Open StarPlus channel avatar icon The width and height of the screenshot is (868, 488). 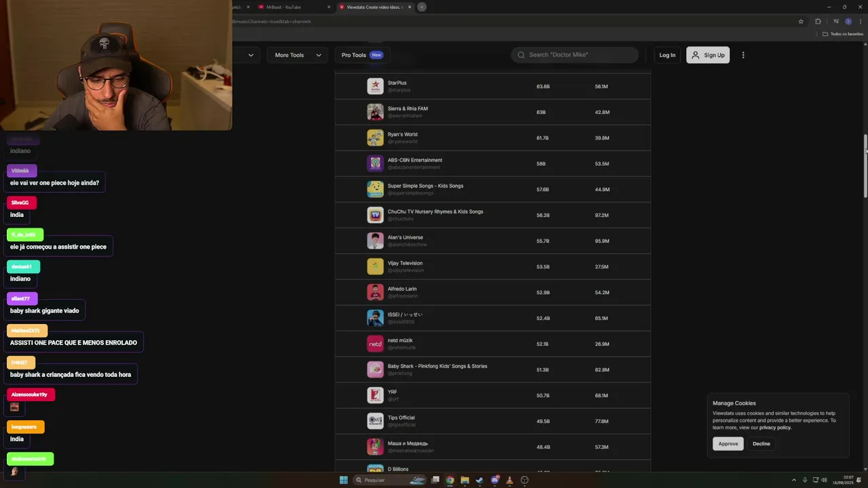[375, 86]
